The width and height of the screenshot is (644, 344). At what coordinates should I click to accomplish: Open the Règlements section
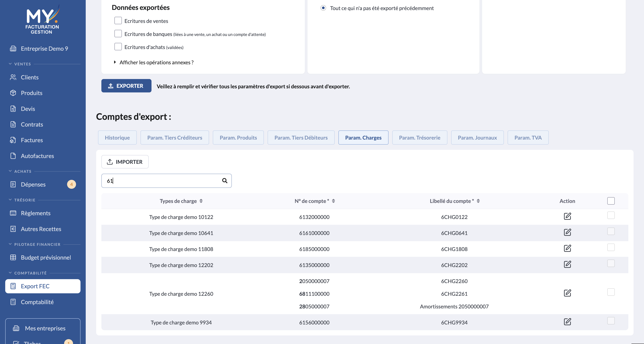click(36, 213)
